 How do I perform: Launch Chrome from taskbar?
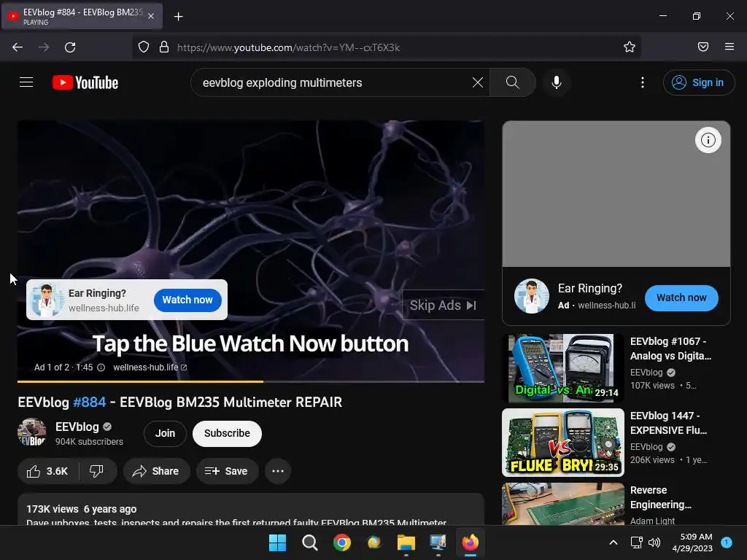[342, 542]
